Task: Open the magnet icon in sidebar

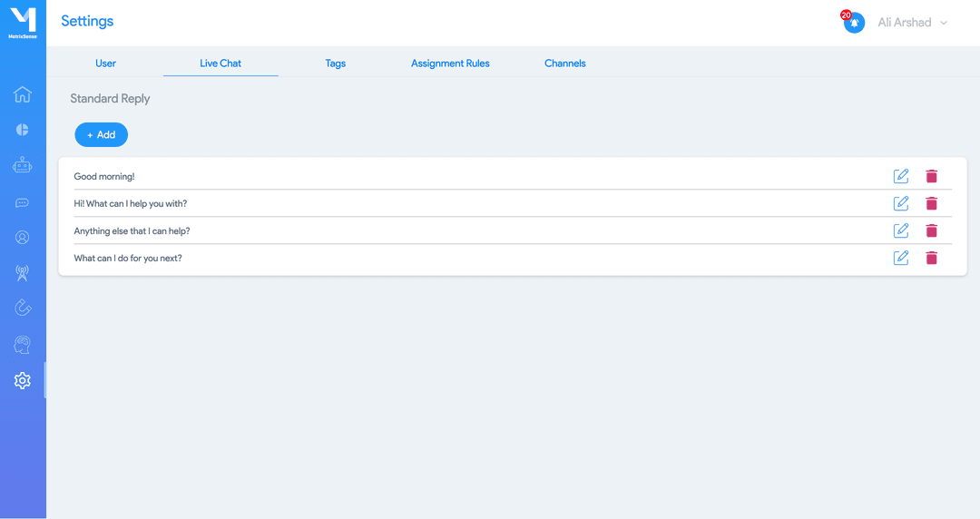Action: (x=23, y=308)
